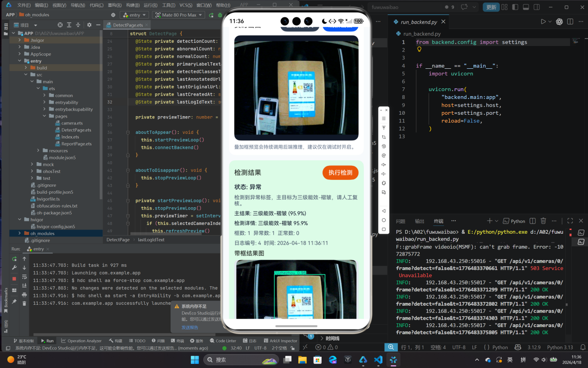This screenshot has height=368, width=588.
Task: Open camera.ets in project tree
Action: (x=72, y=123)
